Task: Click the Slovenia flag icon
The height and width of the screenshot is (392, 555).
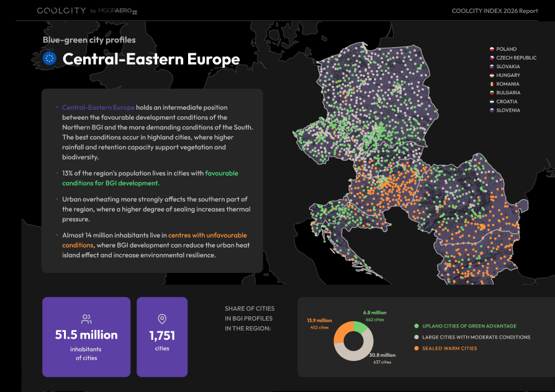Action: tap(492, 110)
